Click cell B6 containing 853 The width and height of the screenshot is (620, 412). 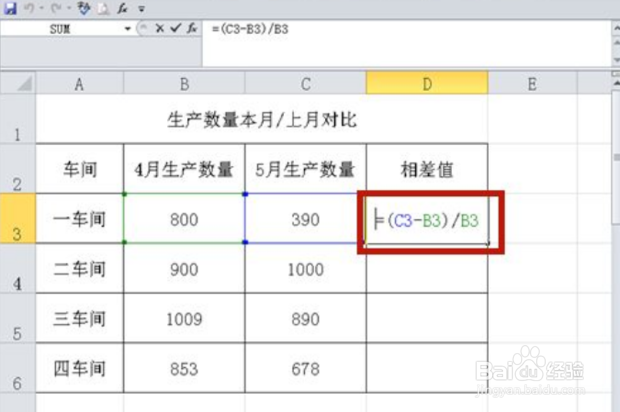(184, 368)
